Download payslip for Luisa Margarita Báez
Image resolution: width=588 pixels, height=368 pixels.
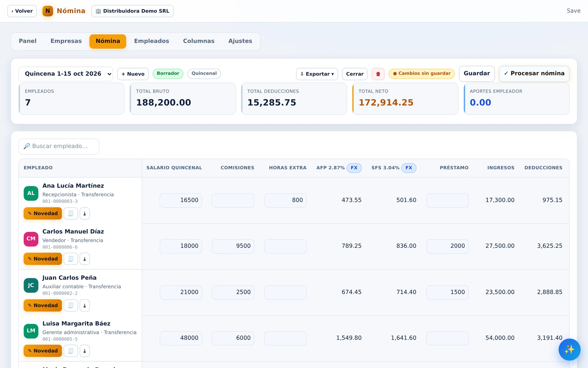coord(85,351)
